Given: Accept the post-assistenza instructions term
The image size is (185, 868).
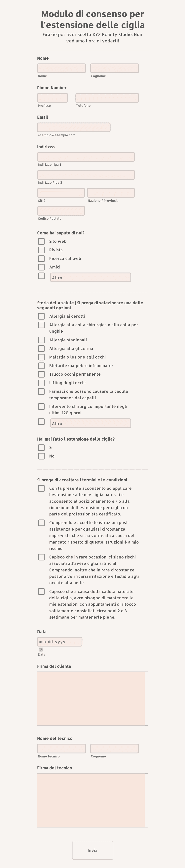Looking at the screenshot, I should point(41,523).
